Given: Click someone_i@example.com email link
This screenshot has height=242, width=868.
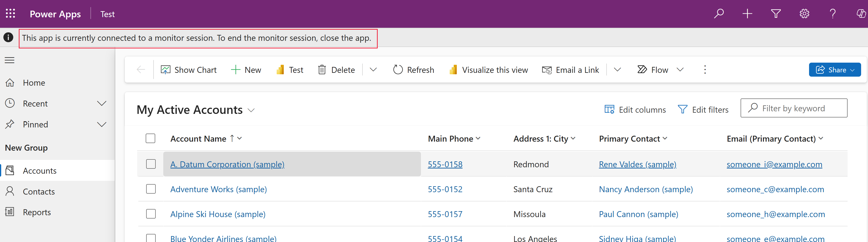Looking at the screenshot, I should tap(774, 164).
